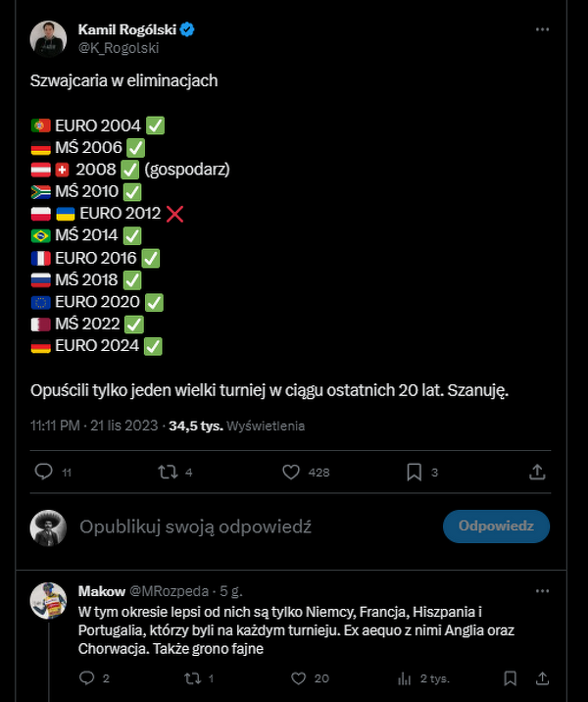This screenshot has width=588, height=702.
Task: Click the verified badge next to Kamil Rogólski
Action: (186, 29)
